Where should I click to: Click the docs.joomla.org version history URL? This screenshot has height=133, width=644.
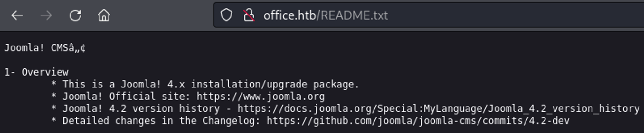[438, 109]
